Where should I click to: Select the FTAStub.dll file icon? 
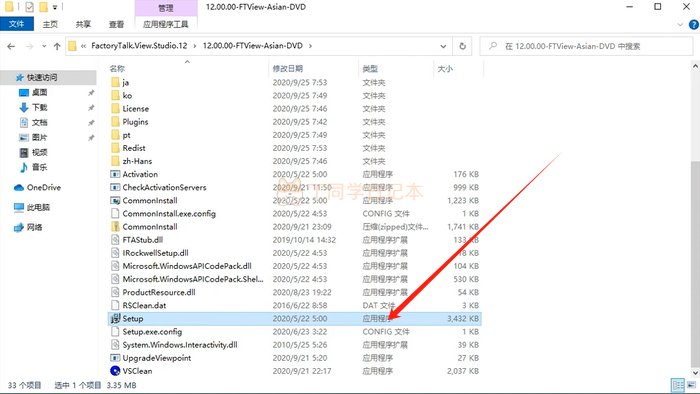click(115, 240)
